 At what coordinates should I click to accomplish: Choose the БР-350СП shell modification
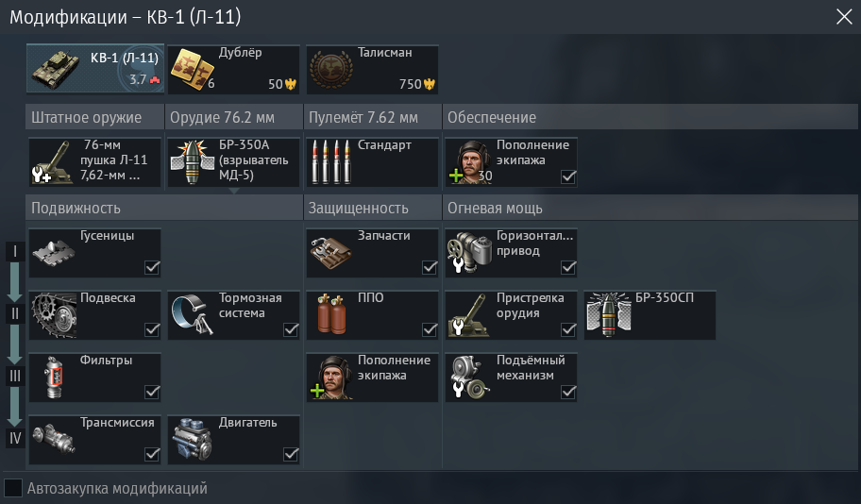tap(650, 315)
